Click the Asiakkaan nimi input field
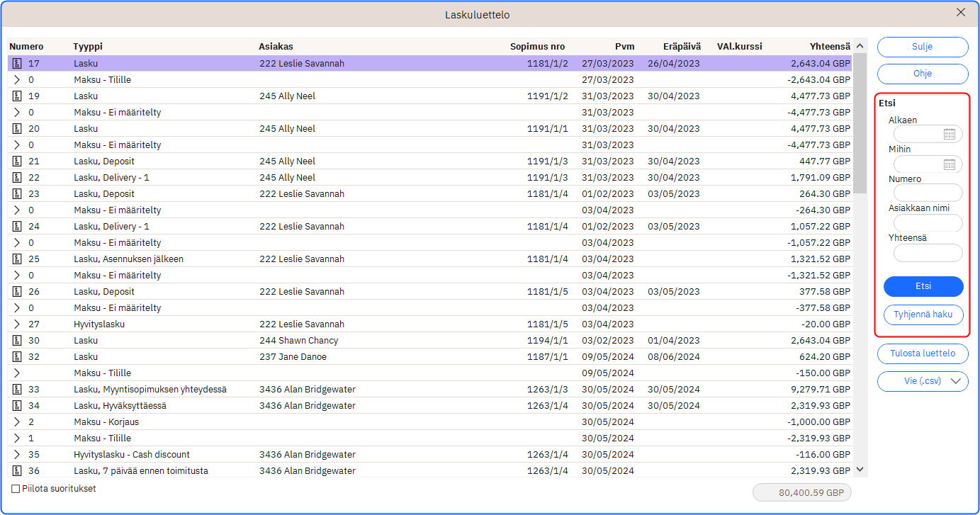 [928, 223]
